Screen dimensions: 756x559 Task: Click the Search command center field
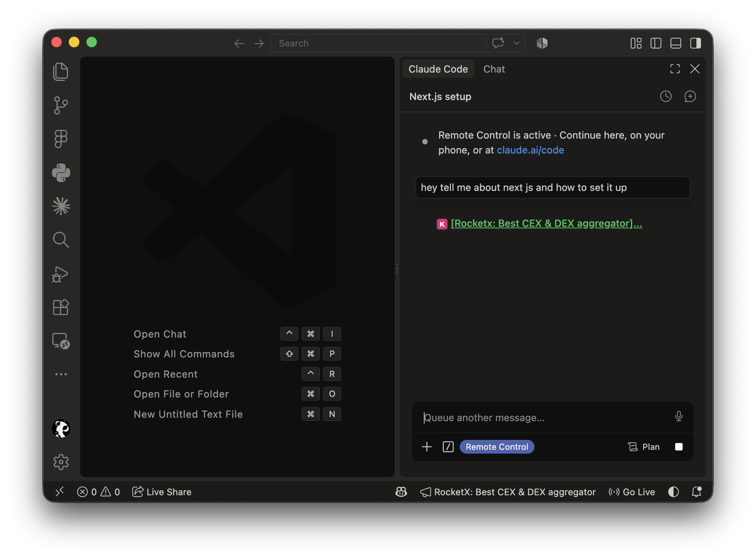378,43
